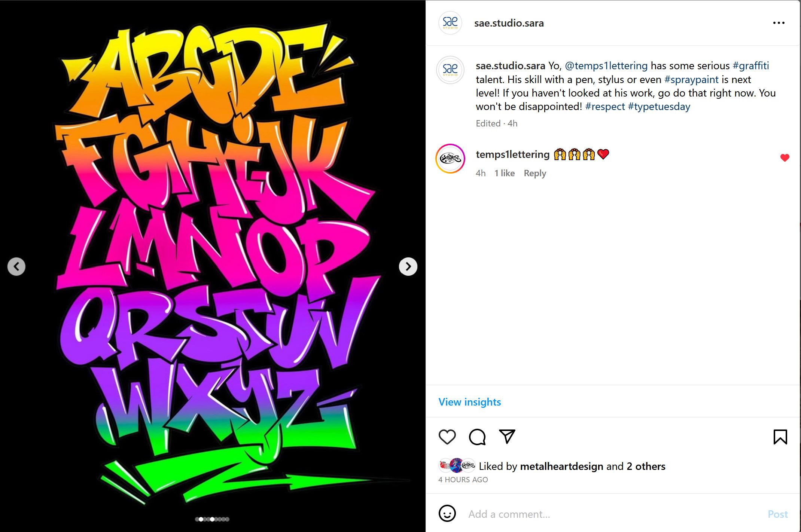Screen dimensions: 801x532
Task: Open temps1lettering commenter avatar
Action: click(x=450, y=159)
